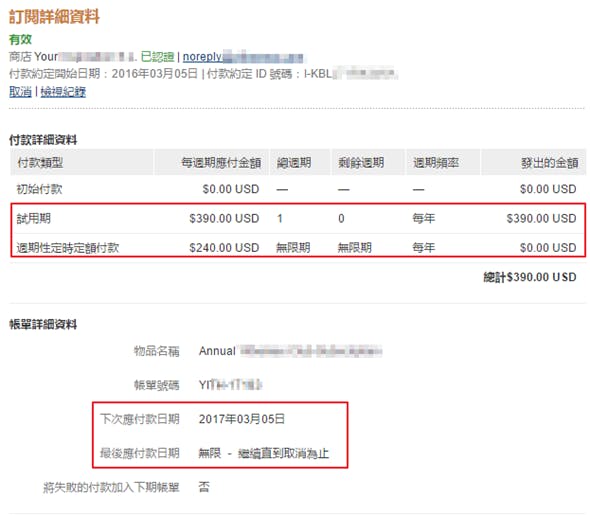Click the 訂閱詳細資料 page heading
Screen dimensions: 590x515
tap(54, 17)
